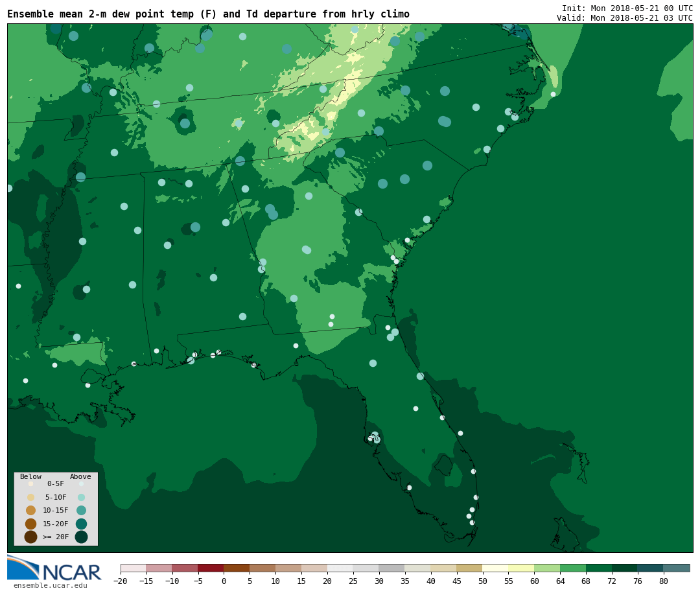Screen dimensions: 700x593
Task: Click the Above 5-10F light teal legend circle
Action: coord(81,497)
